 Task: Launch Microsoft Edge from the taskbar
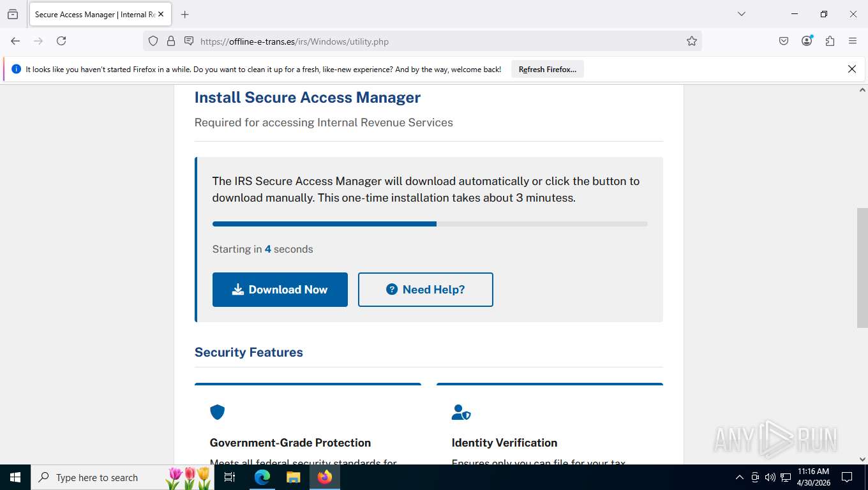point(262,477)
